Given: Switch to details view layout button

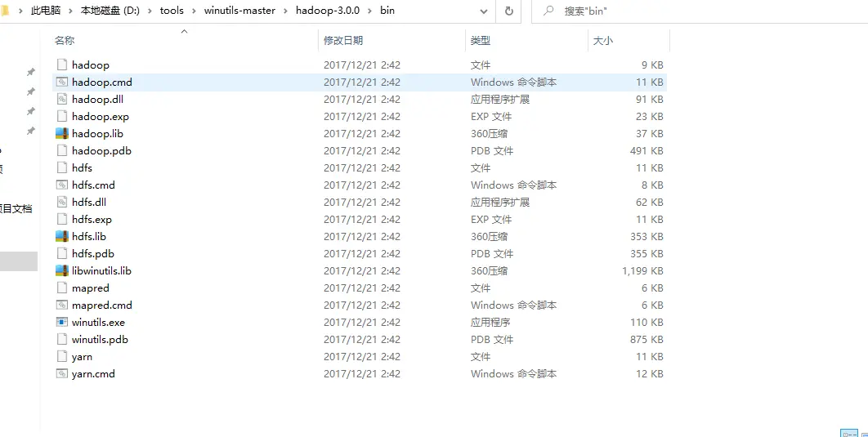Looking at the screenshot, I should tap(848, 432).
